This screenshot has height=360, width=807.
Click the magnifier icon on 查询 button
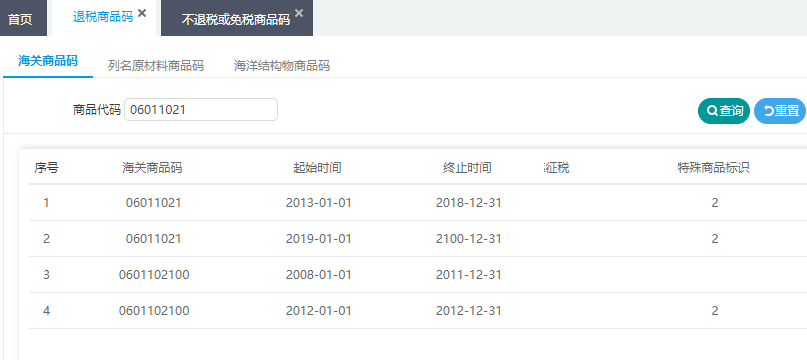point(712,111)
